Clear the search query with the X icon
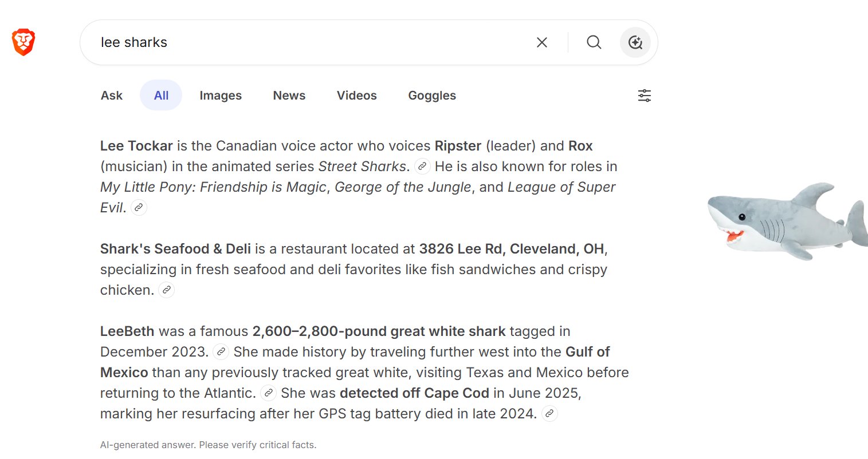This screenshot has height=459, width=868. [542, 42]
